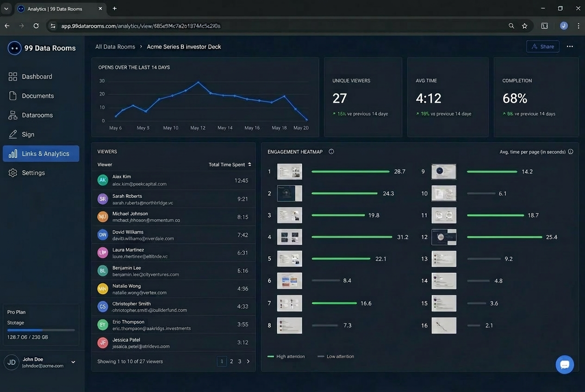Click Eric Thompson's avatar icon
This screenshot has height=392, width=585.
(103, 325)
